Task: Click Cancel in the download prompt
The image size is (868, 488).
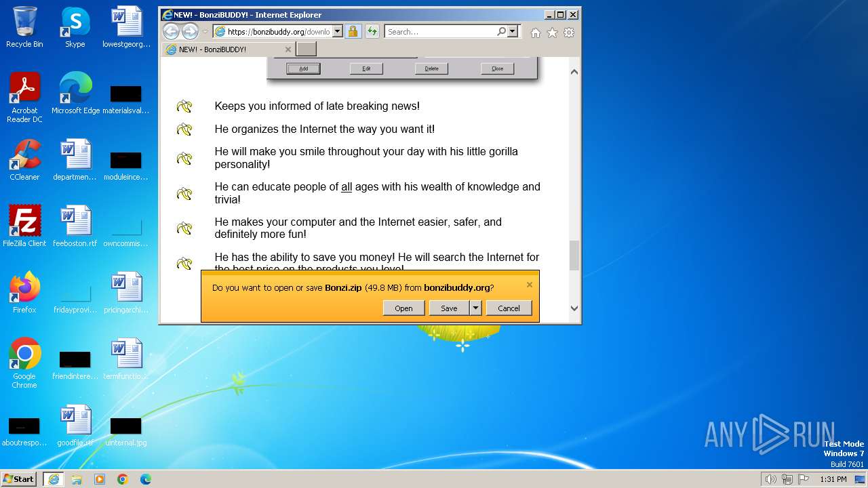Action: pyautogui.click(x=509, y=308)
